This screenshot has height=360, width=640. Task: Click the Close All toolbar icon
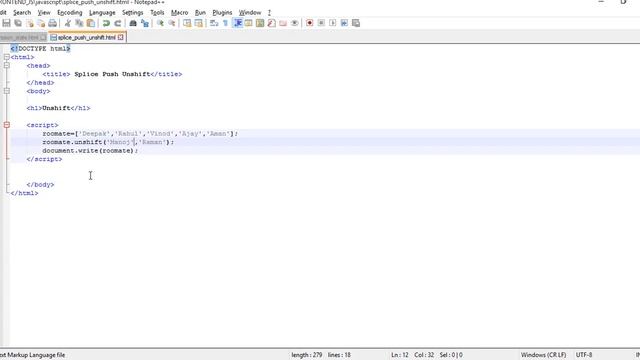[x=41, y=23]
